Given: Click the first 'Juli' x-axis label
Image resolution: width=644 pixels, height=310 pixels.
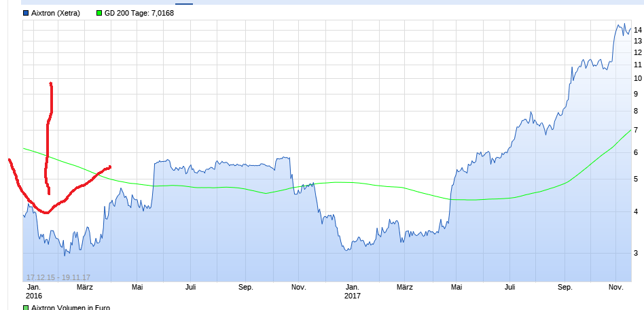Looking at the screenshot, I should (x=191, y=287).
